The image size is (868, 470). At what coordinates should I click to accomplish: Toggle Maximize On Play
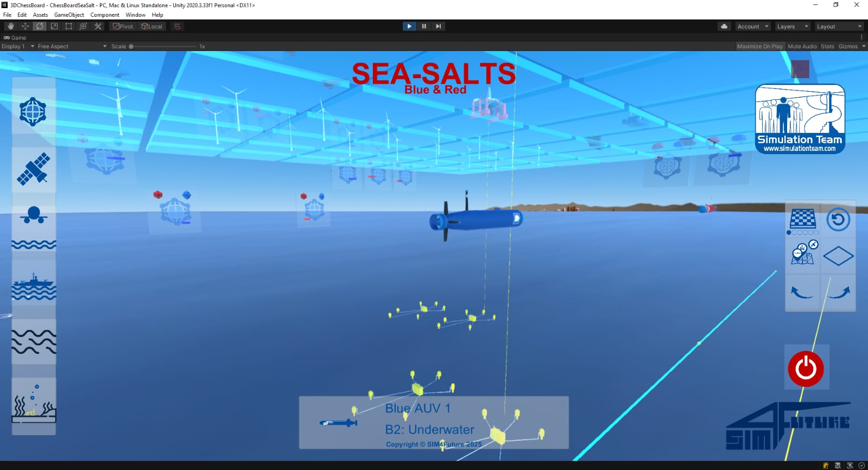coord(759,46)
